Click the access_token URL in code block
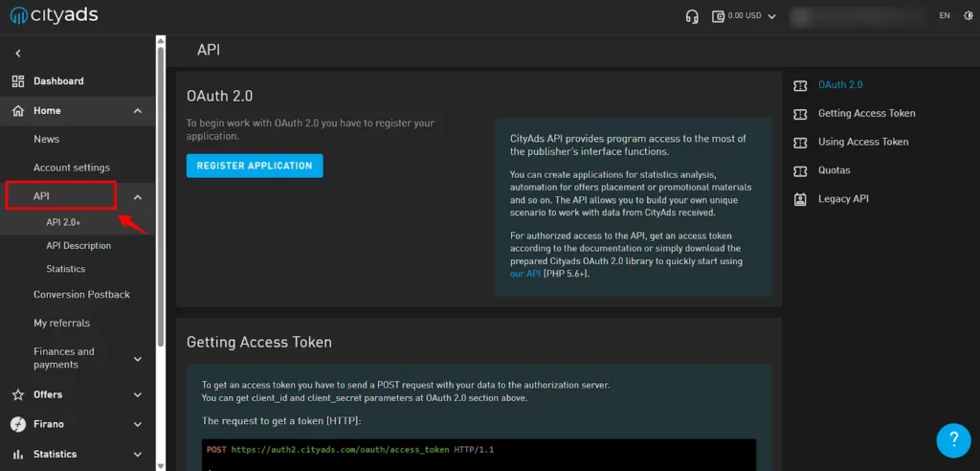 [341, 450]
